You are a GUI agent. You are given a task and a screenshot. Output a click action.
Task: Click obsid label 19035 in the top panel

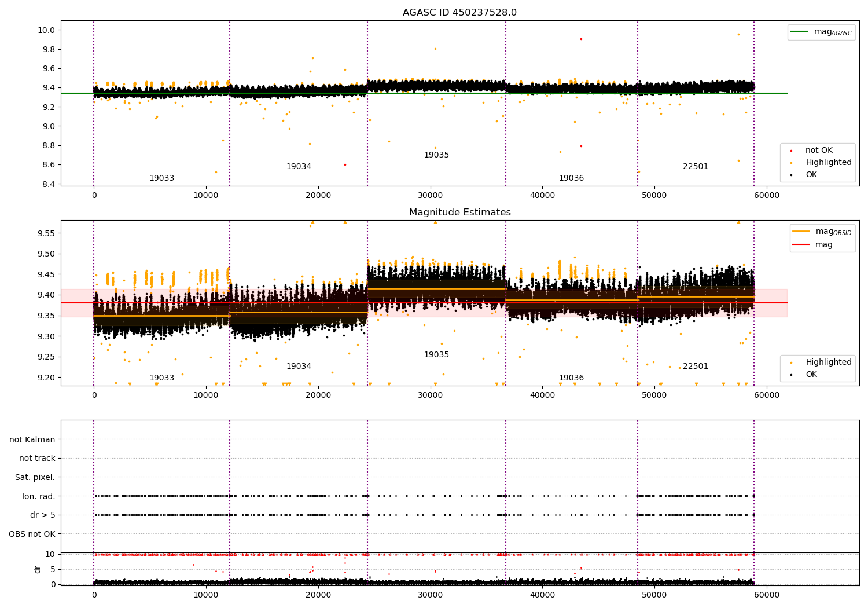tap(436, 155)
